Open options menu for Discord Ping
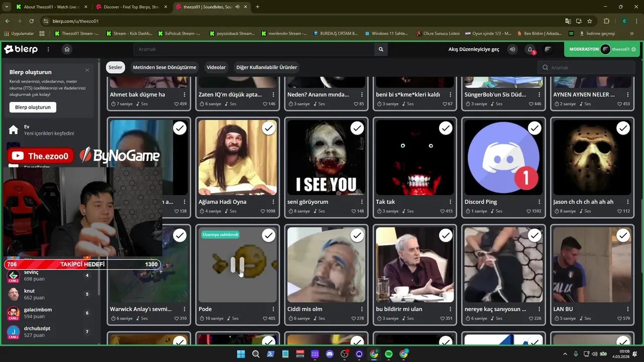 (539, 202)
